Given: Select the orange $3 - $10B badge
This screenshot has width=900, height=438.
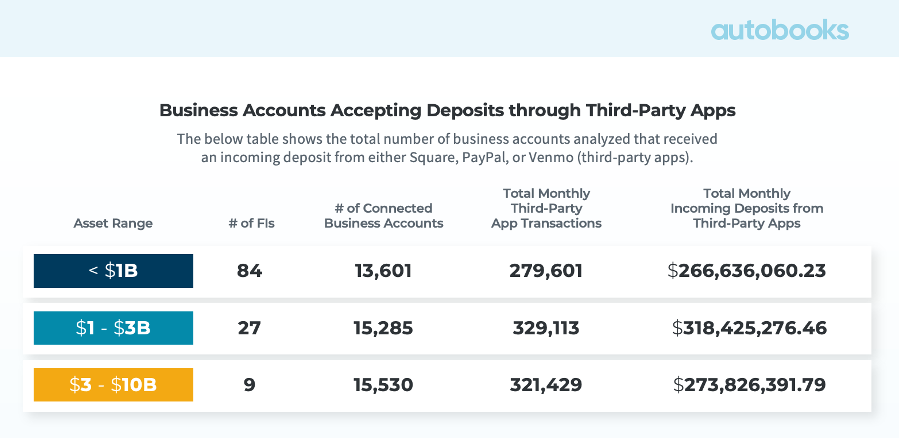Looking at the screenshot, I should (x=113, y=384).
